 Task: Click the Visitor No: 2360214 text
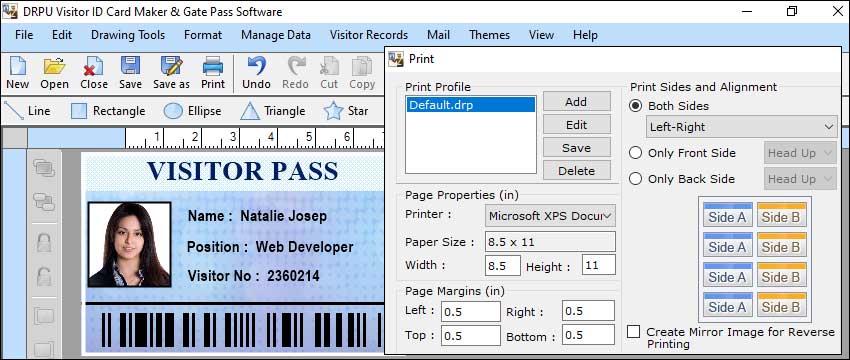click(253, 276)
